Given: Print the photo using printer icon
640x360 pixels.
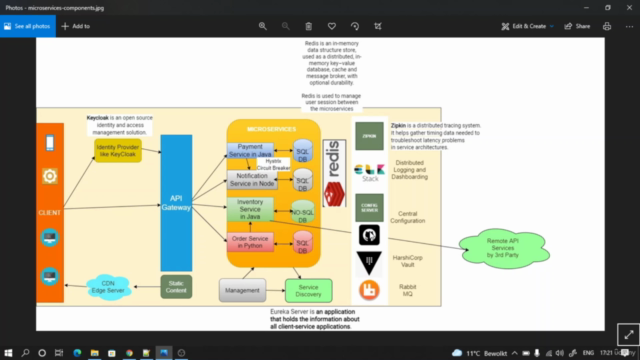Looking at the screenshot, I should point(607,26).
